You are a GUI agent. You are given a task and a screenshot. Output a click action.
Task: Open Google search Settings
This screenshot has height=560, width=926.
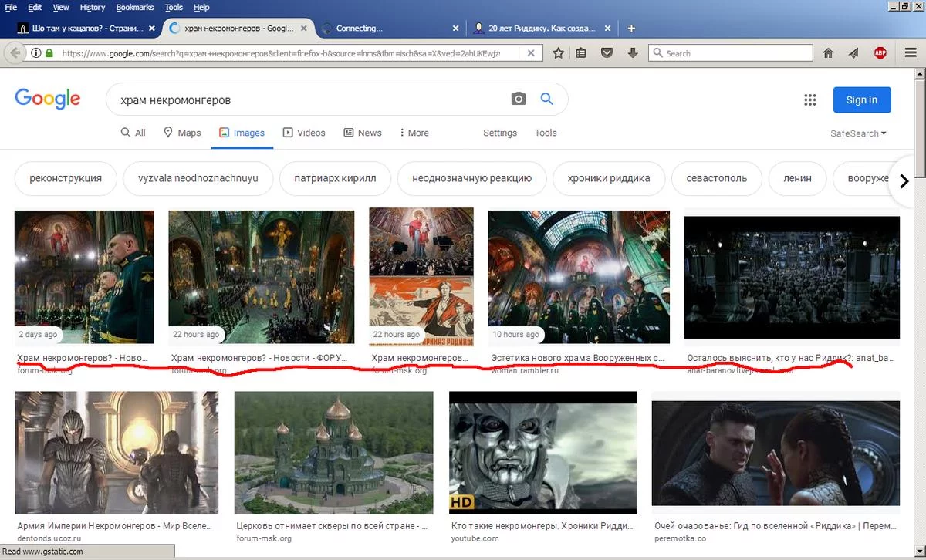[x=500, y=133]
